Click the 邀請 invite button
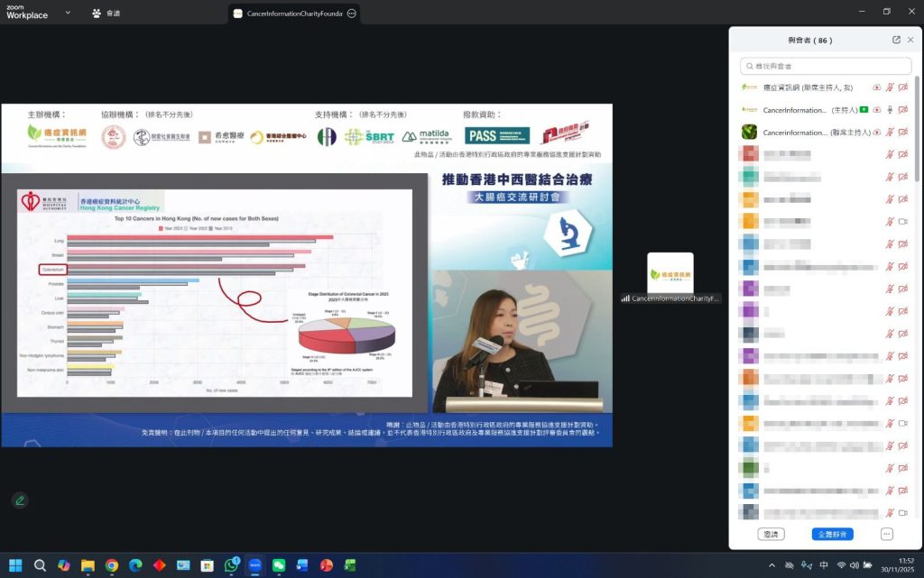This screenshot has width=924, height=578. pos(772,534)
